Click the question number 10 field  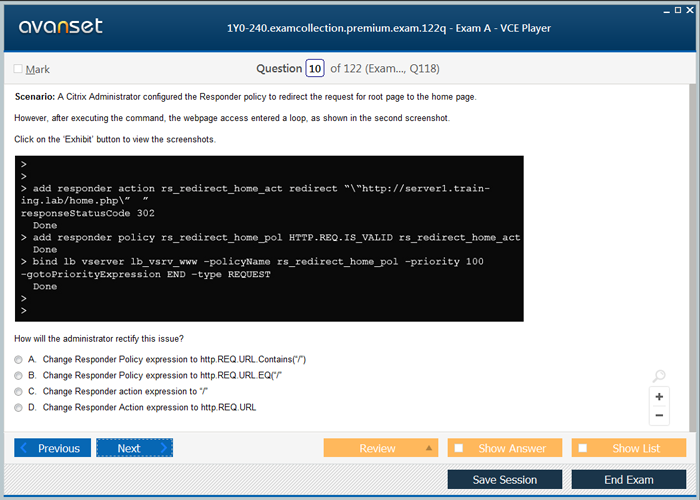315,68
